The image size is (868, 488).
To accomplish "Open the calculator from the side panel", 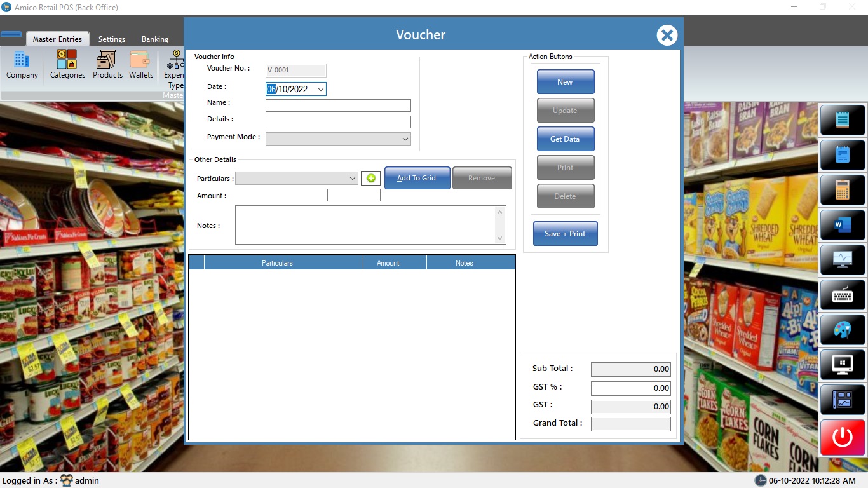I will point(843,190).
